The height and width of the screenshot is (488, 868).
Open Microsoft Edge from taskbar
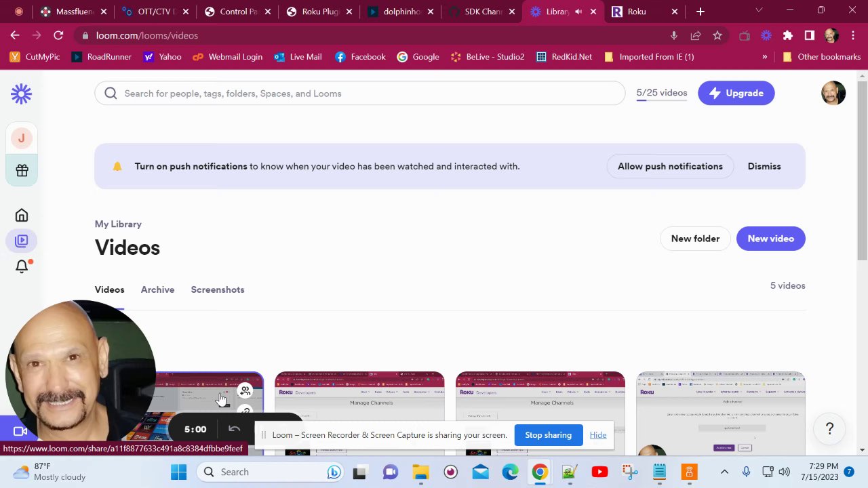point(510,472)
